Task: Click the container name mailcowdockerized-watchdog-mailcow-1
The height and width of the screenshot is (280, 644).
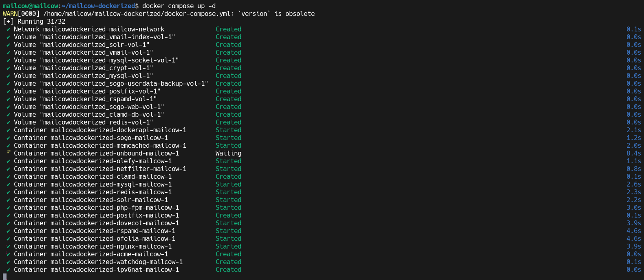Action: click(117, 262)
